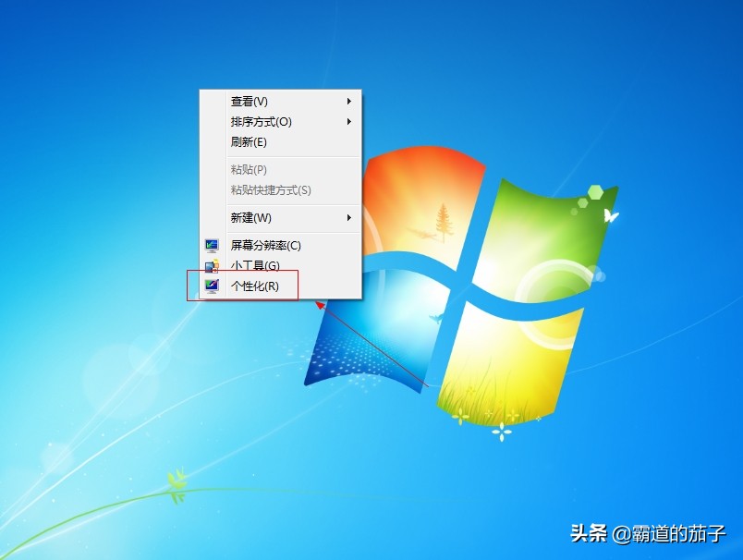Image resolution: width=743 pixels, height=560 pixels.
Task: Expand the 排序方式(O) submenu arrow
Action: tap(350, 121)
